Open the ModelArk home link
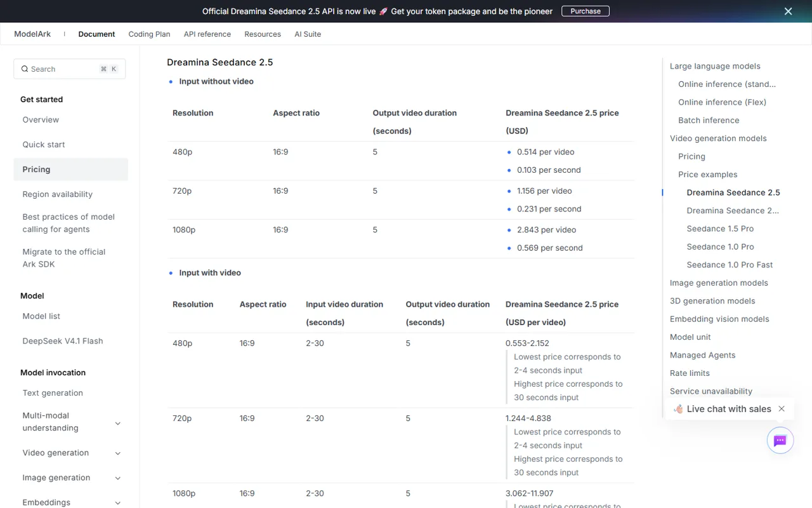 (x=32, y=34)
